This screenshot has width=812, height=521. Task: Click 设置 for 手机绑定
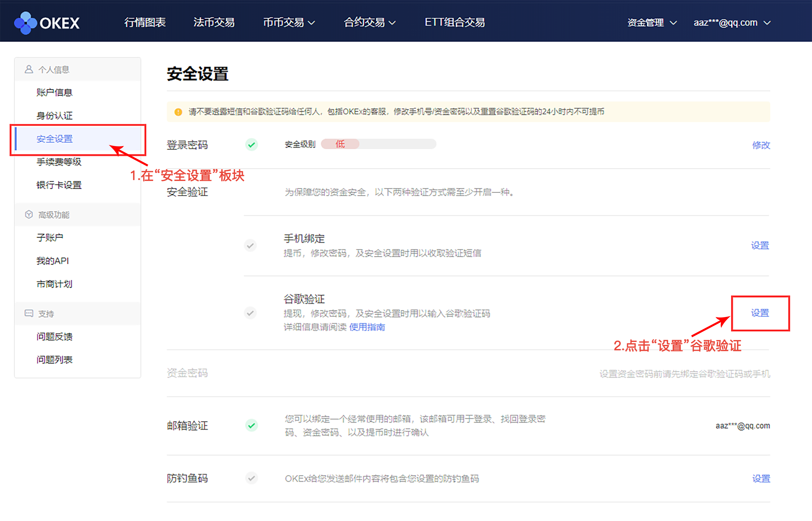pyautogui.click(x=760, y=245)
